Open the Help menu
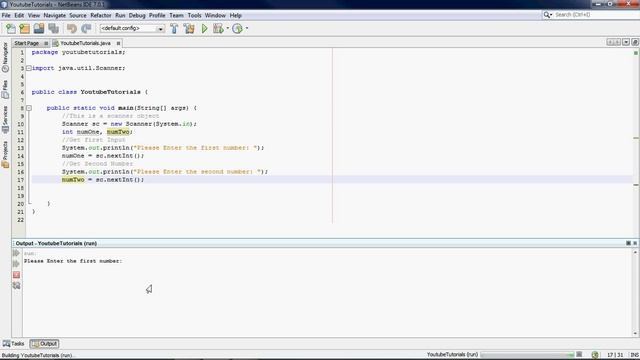The image size is (640, 360). tap(236, 16)
